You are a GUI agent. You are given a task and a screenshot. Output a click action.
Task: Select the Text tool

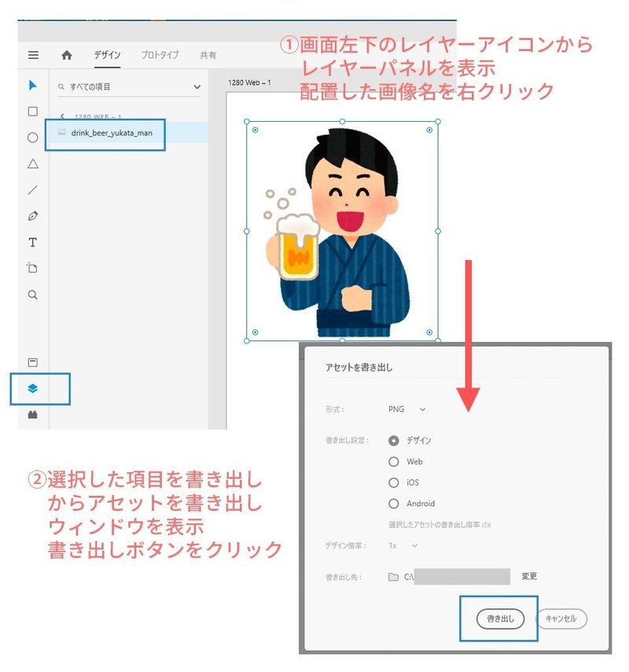tap(32, 242)
